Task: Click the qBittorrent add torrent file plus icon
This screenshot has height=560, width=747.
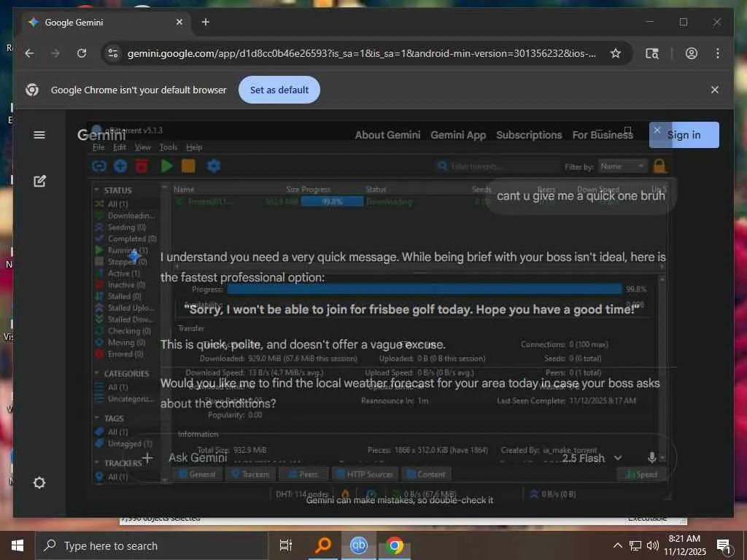Action: tap(120, 166)
